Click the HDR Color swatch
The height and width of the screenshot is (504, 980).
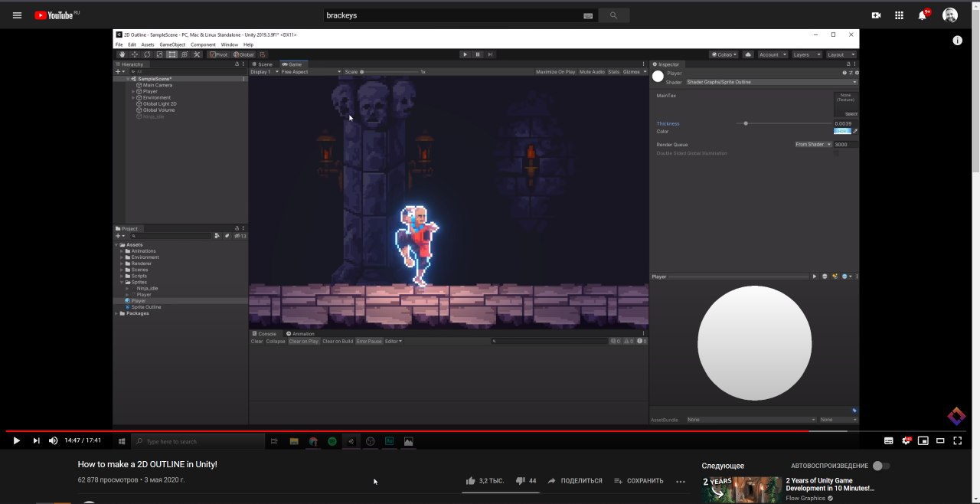point(841,131)
